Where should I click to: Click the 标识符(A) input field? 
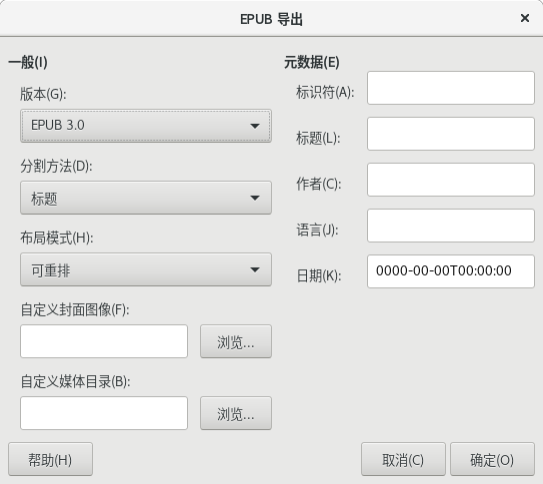(x=451, y=88)
